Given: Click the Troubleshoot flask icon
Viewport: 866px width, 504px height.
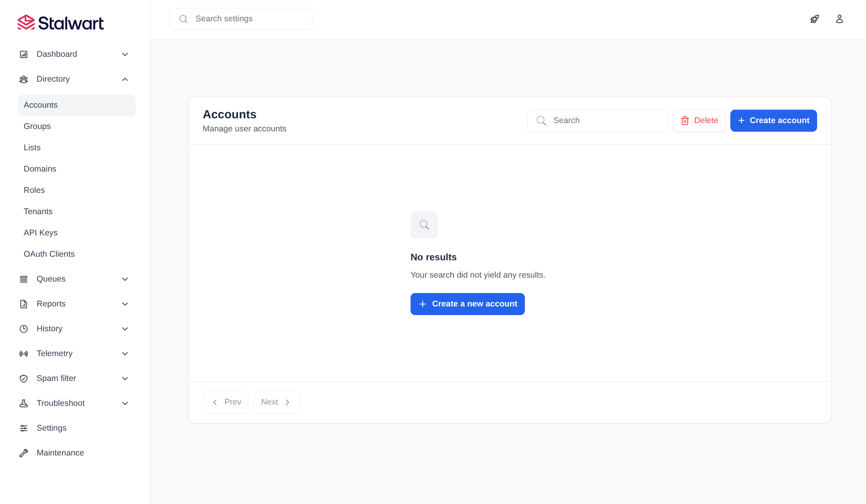Looking at the screenshot, I should point(24,403).
